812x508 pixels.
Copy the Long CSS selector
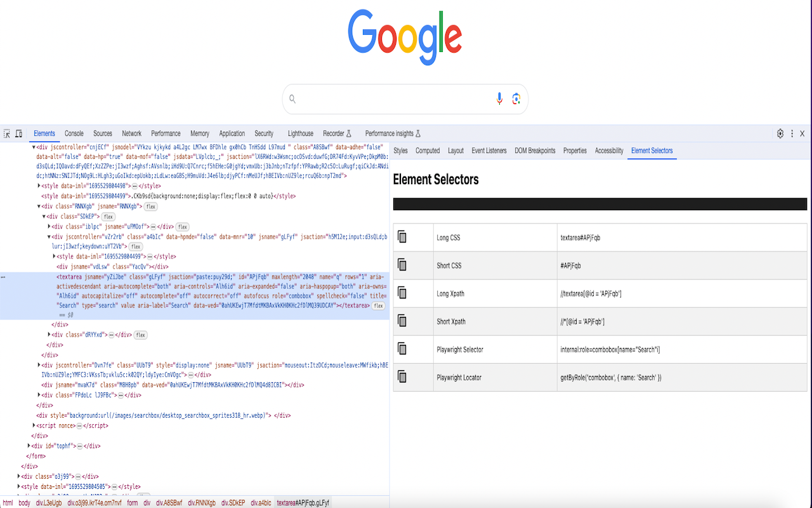coord(402,237)
